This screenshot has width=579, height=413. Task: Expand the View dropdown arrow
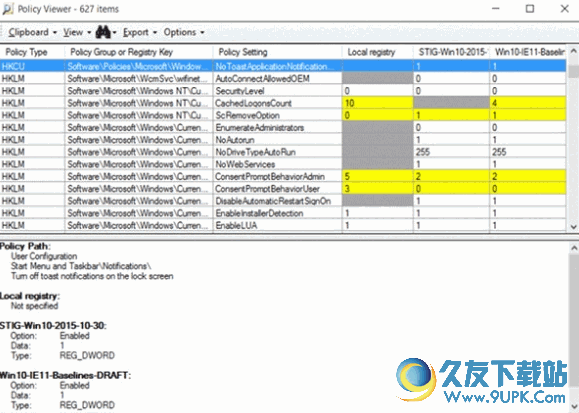pos(89,33)
